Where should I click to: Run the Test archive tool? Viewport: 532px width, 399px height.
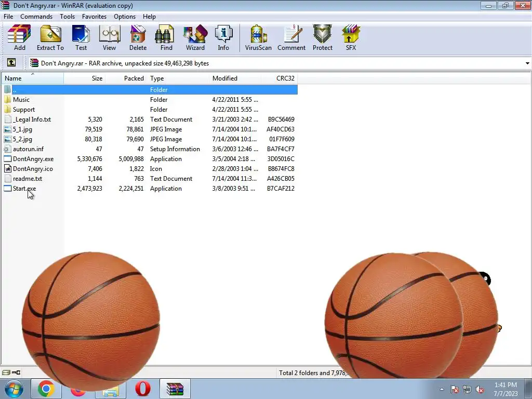81,37
